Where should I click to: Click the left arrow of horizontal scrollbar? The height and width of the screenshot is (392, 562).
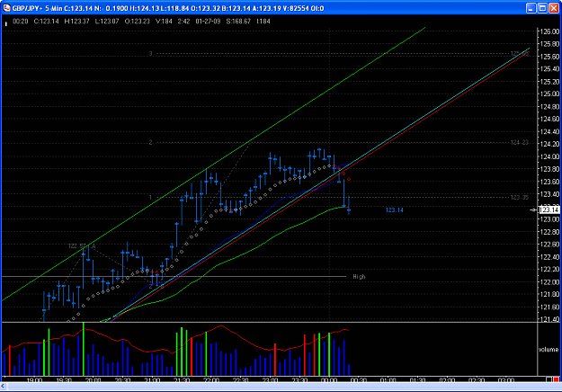(x=4, y=387)
